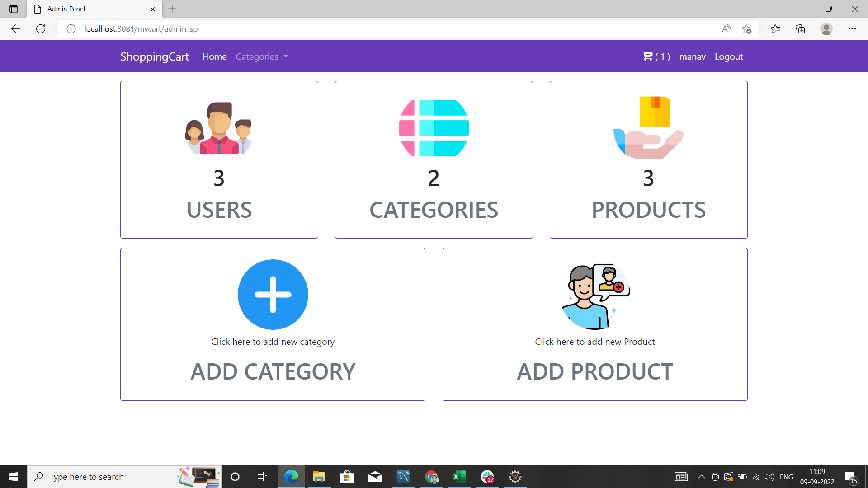Screen dimensions: 868x488
Task: Launch MySQL Workbench from the taskbar
Action: pyautogui.click(x=403, y=476)
